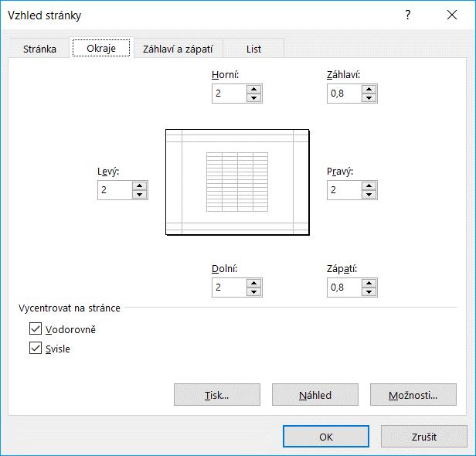This screenshot has height=456, width=476.
Task: Click into the Dolní margin field
Action: 229,288
